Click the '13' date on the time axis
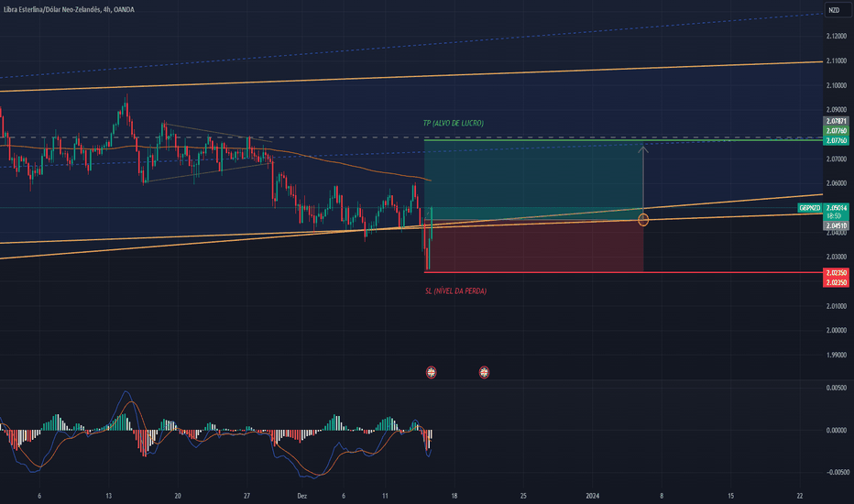 [x=108, y=496]
